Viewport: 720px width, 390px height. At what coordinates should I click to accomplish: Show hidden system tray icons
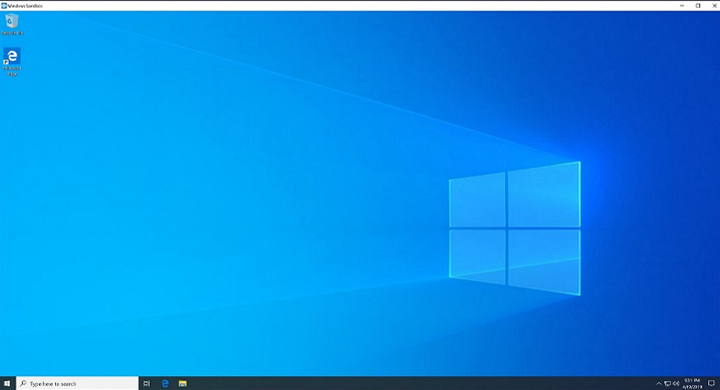pyautogui.click(x=658, y=383)
